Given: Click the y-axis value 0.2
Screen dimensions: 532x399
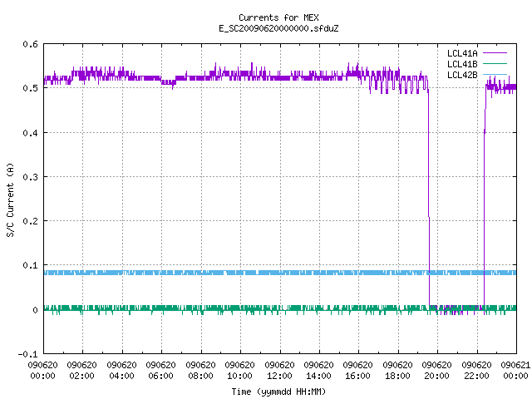Looking at the screenshot, I should (30, 221).
